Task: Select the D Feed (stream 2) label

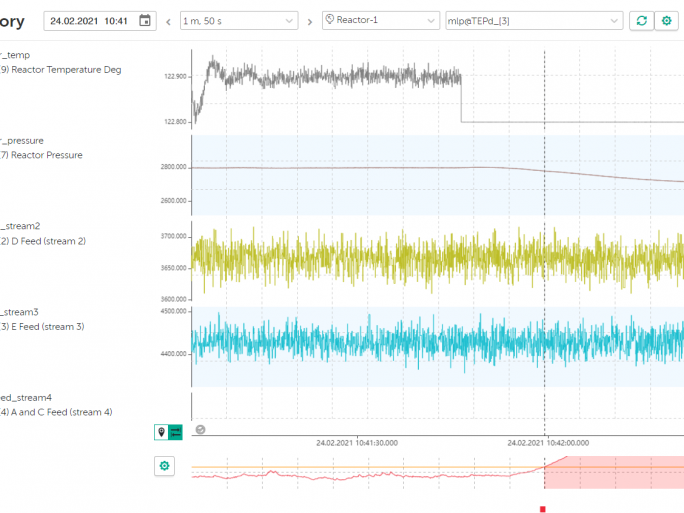Action: coord(48,241)
